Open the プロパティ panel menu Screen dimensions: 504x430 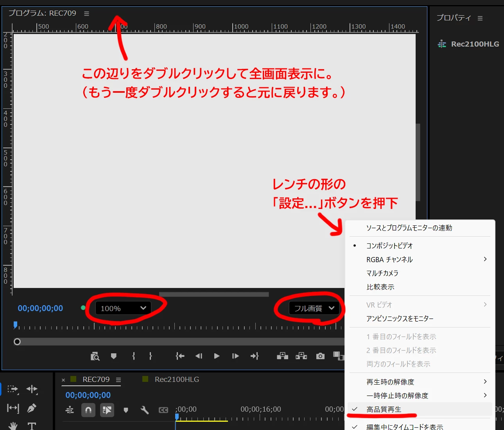[480, 18]
